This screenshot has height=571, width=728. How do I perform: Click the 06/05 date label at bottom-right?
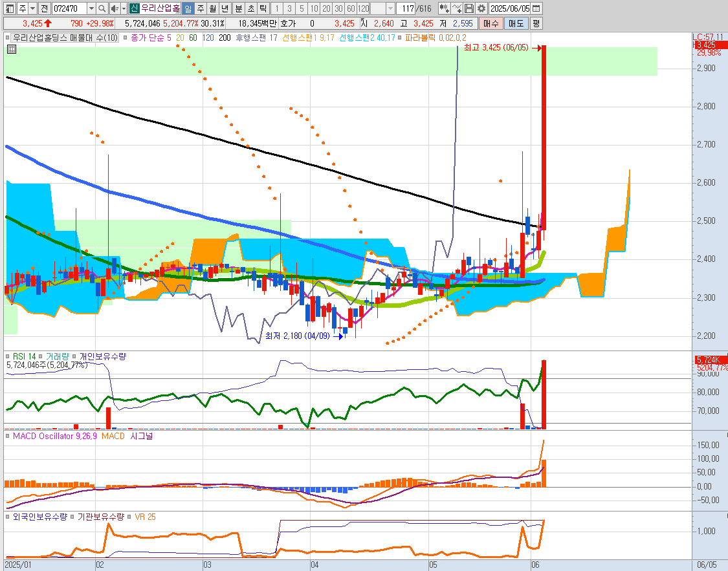707,565
